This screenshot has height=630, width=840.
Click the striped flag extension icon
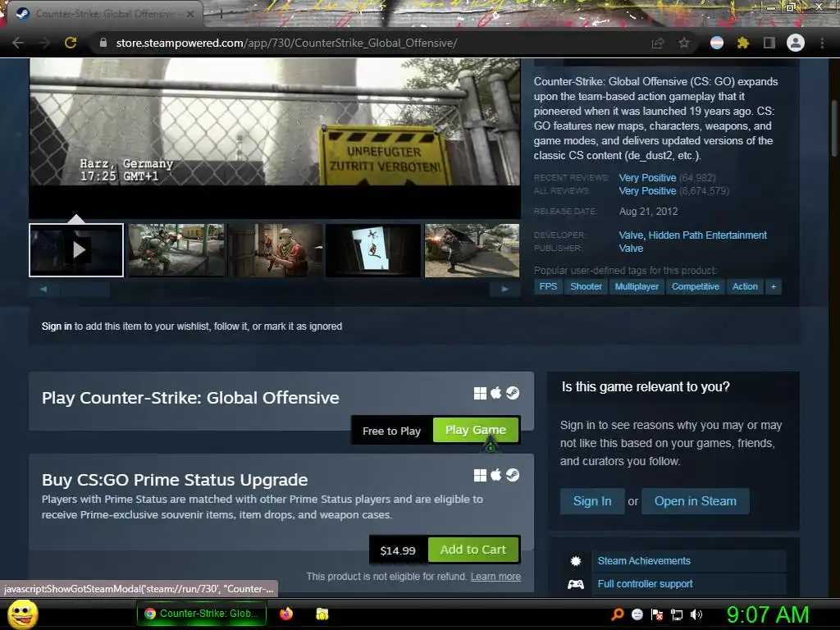click(x=717, y=43)
